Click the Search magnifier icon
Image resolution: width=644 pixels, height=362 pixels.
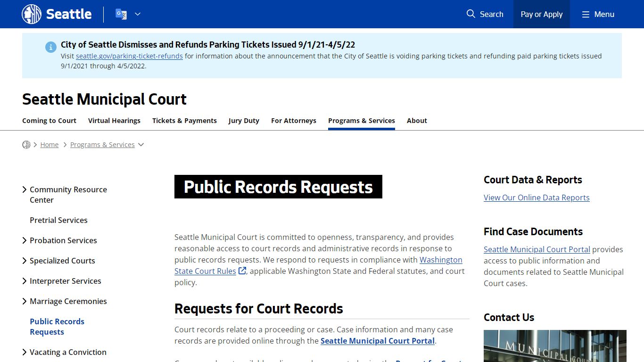tap(471, 14)
